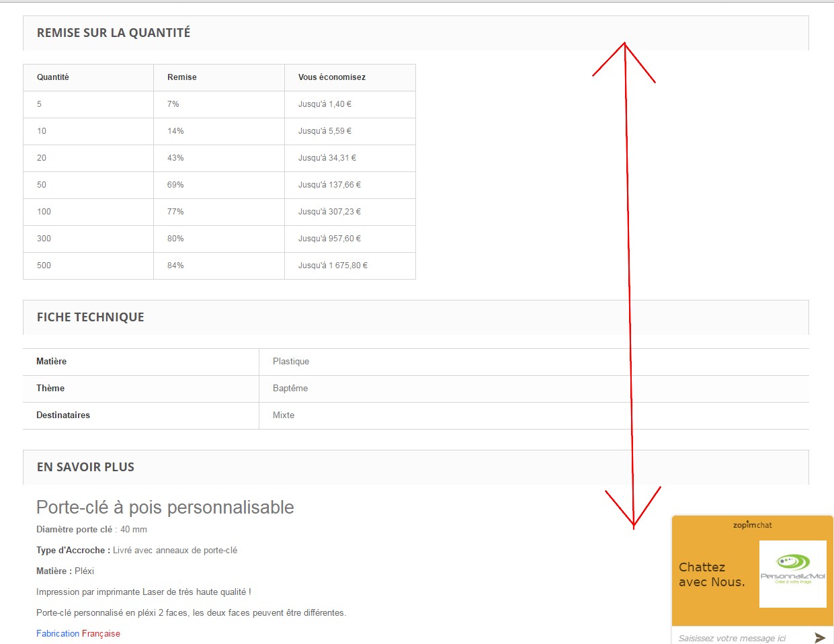The image size is (834, 644).
Task: Click savings cell 'Jusqu'à 307,23 €'
Action: 350,212
